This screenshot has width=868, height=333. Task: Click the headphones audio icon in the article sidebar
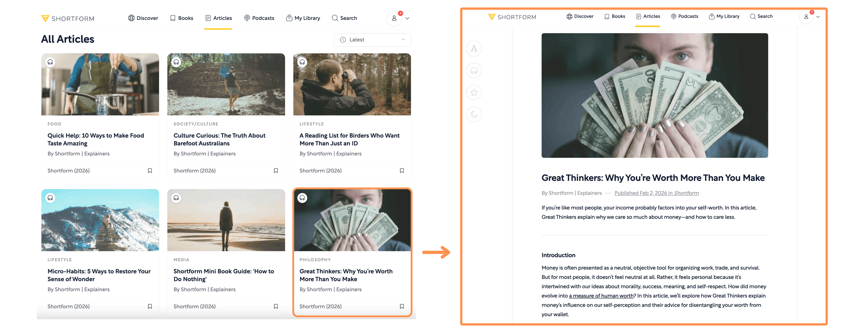(474, 71)
